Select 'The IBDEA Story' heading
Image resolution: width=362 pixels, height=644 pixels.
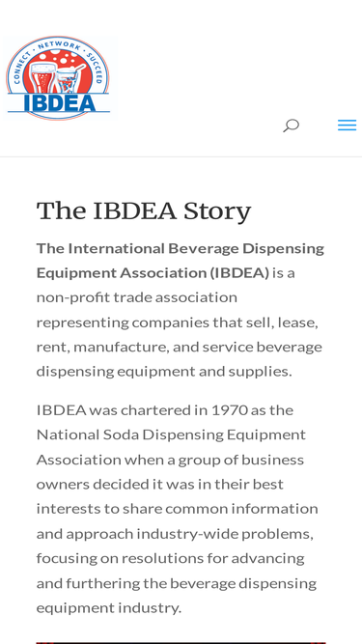pos(144,211)
